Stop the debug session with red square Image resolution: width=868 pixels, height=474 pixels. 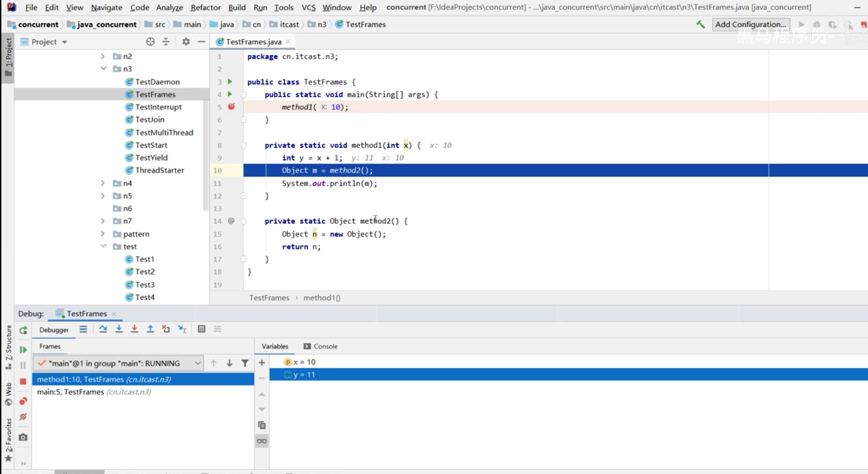(x=23, y=381)
